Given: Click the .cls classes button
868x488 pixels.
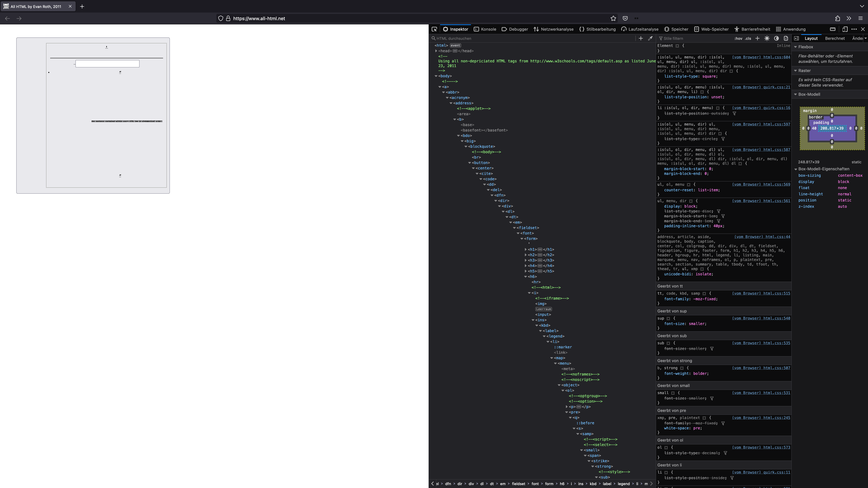Looking at the screenshot, I should (x=748, y=38).
